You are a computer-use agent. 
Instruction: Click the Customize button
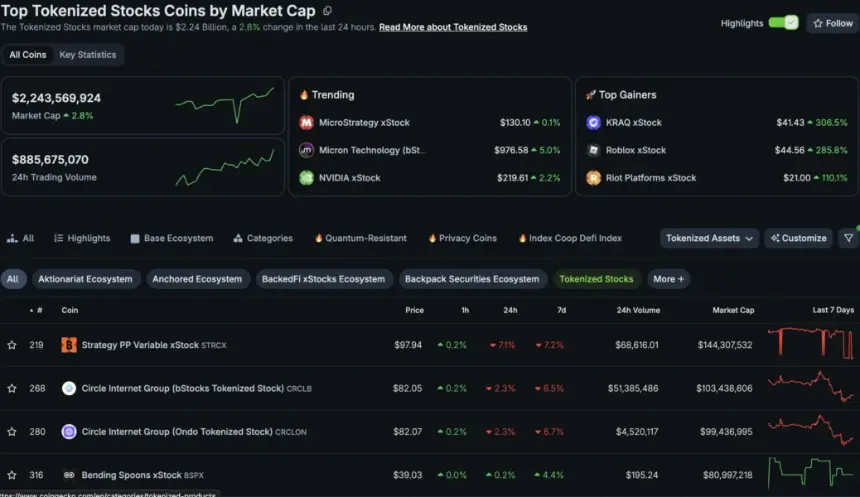click(x=799, y=238)
